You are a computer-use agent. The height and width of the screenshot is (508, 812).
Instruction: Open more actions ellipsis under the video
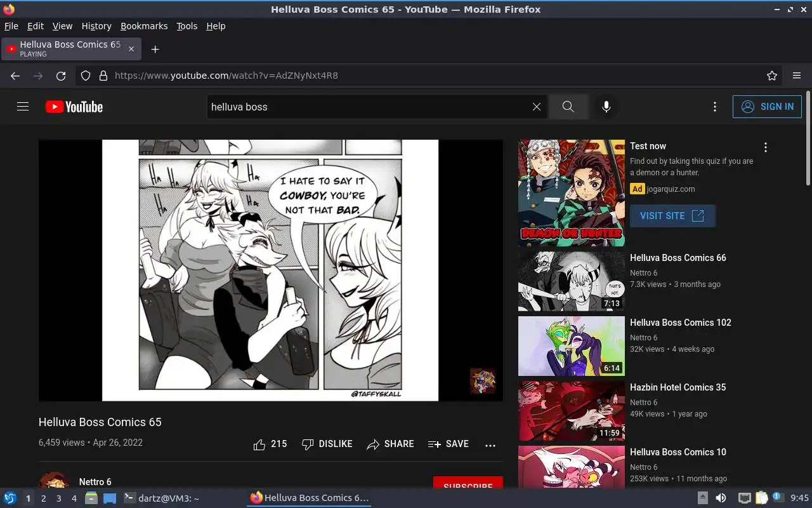click(490, 445)
